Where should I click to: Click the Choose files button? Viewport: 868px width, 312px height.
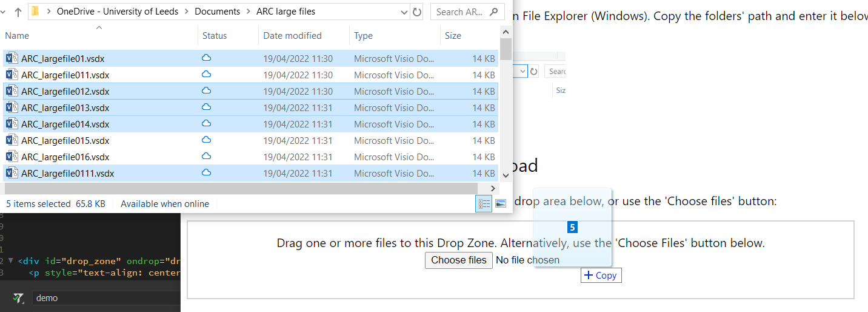[x=458, y=260]
